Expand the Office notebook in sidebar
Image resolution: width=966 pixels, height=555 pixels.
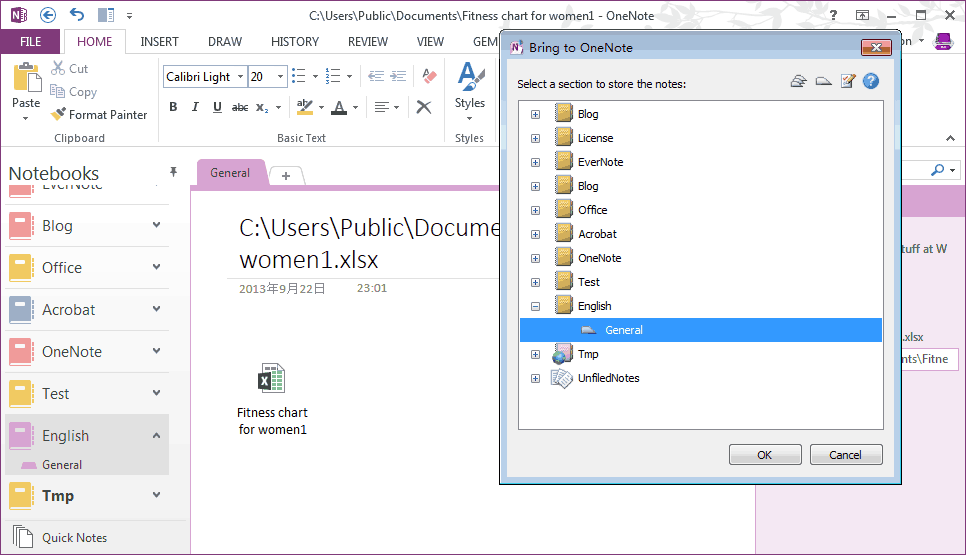pos(156,267)
